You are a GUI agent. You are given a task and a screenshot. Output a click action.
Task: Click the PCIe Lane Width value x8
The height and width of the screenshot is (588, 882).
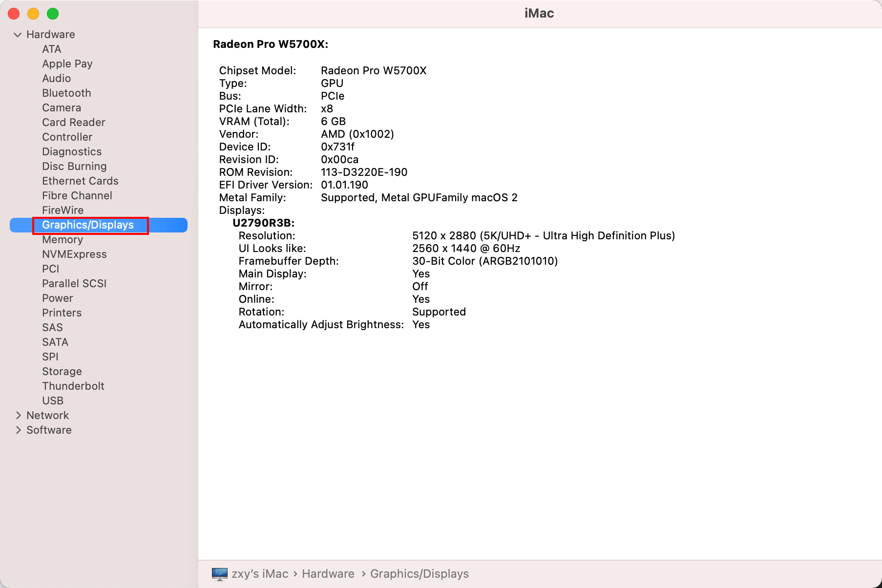click(x=327, y=109)
